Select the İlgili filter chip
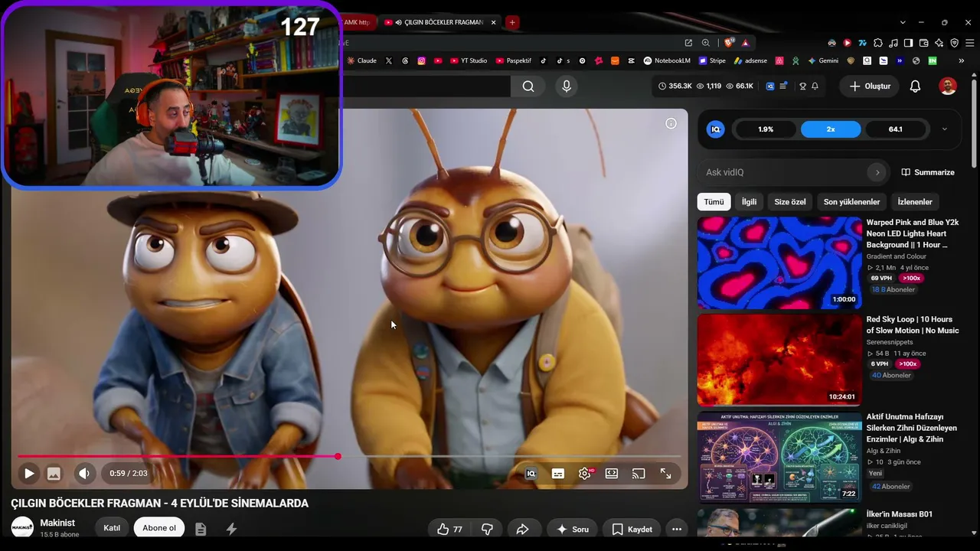Viewport: 980px width, 551px height. coord(749,202)
